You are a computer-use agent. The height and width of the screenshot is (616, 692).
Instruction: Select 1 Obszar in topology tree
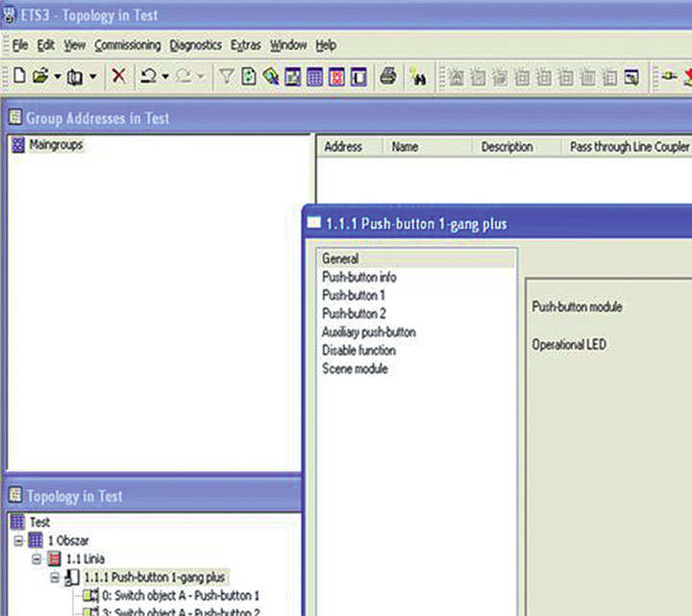[x=68, y=540]
